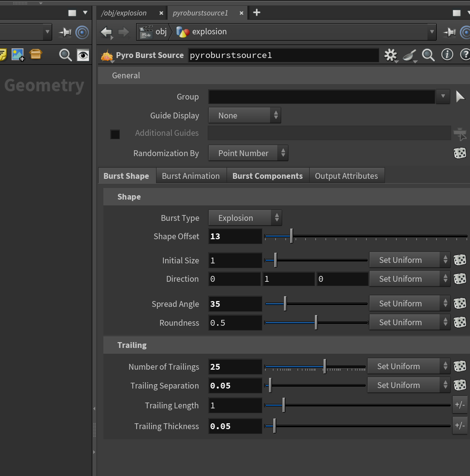The width and height of the screenshot is (470, 476).
Task: Switch to the Burst Animation tab
Action: pyautogui.click(x=191, y=176)
